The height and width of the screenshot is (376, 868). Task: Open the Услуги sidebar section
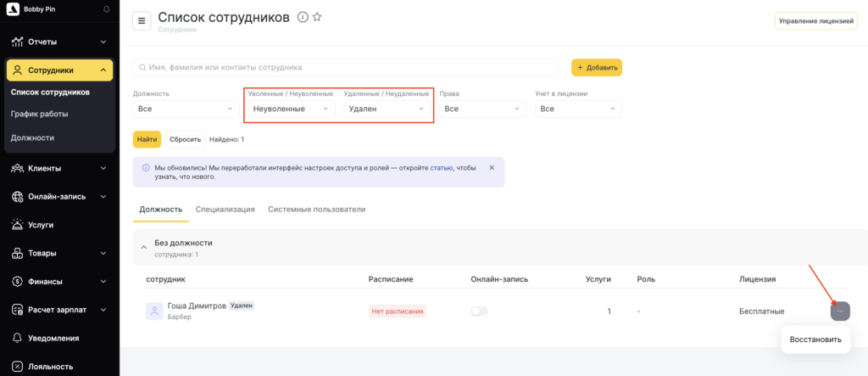(x=41, y=225)
